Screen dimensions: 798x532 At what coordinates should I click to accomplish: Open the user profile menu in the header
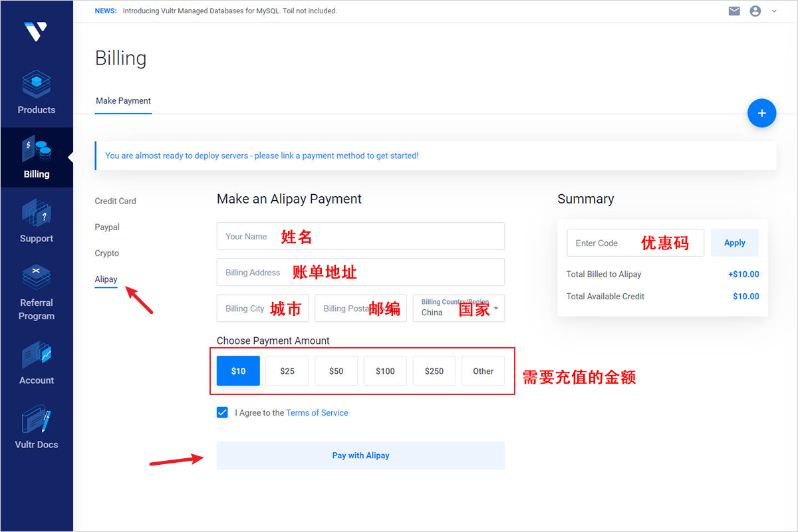click(755, 11)
